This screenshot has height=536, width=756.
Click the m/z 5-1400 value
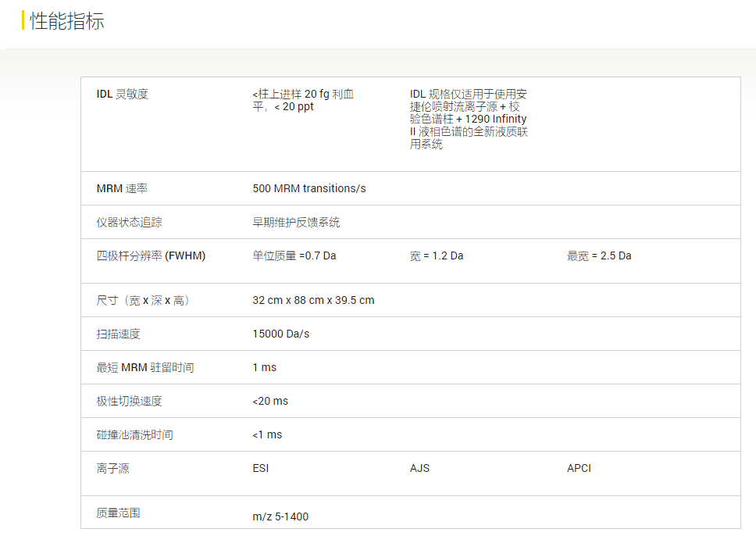pos(280,516)
